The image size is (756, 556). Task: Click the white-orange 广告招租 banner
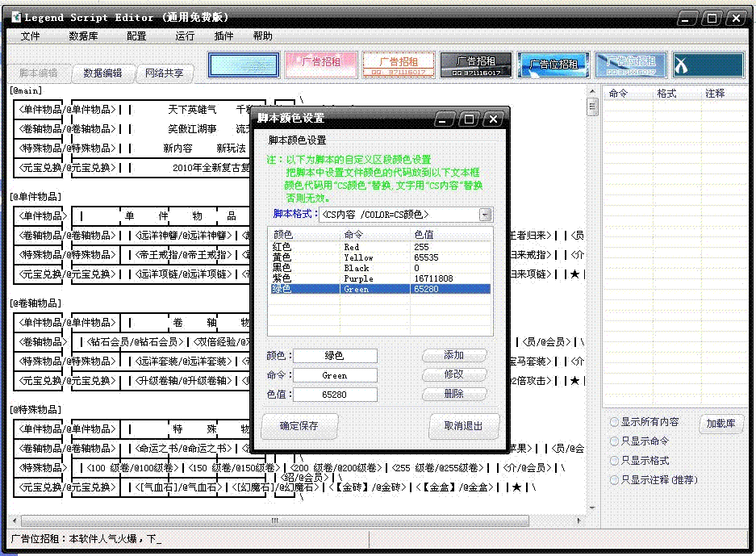(x=399, y=65)
